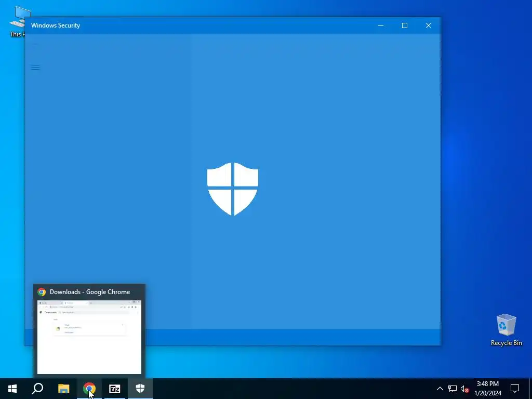532x399 pixels.
Task: Click the Start button on taskbar
Action: point(12,389)
